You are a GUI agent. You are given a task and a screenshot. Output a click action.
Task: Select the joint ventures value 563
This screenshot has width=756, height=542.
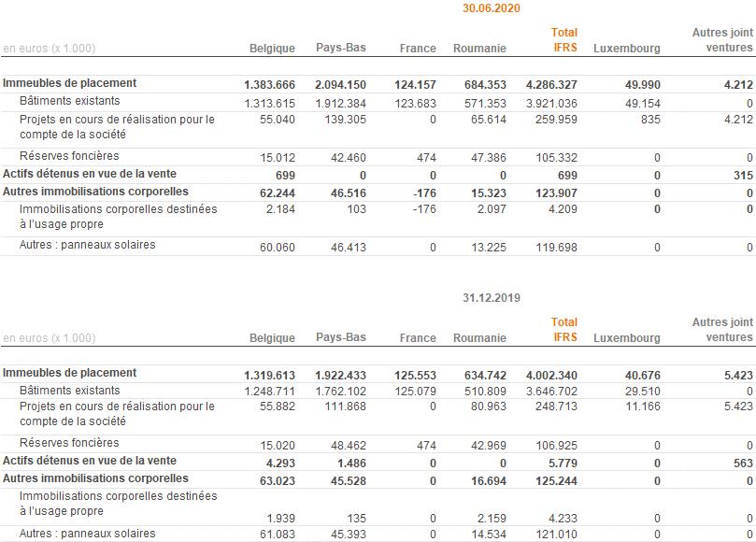743,464
